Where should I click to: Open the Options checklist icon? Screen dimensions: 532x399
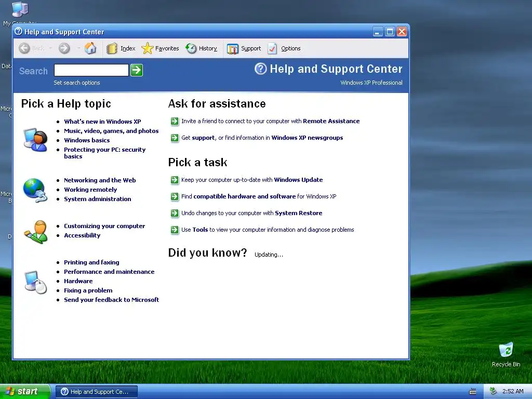272,48
